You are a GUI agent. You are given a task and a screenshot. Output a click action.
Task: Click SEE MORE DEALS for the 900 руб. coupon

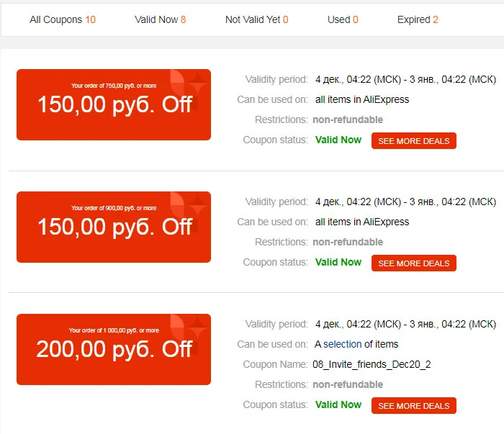[x=414, y=263]
